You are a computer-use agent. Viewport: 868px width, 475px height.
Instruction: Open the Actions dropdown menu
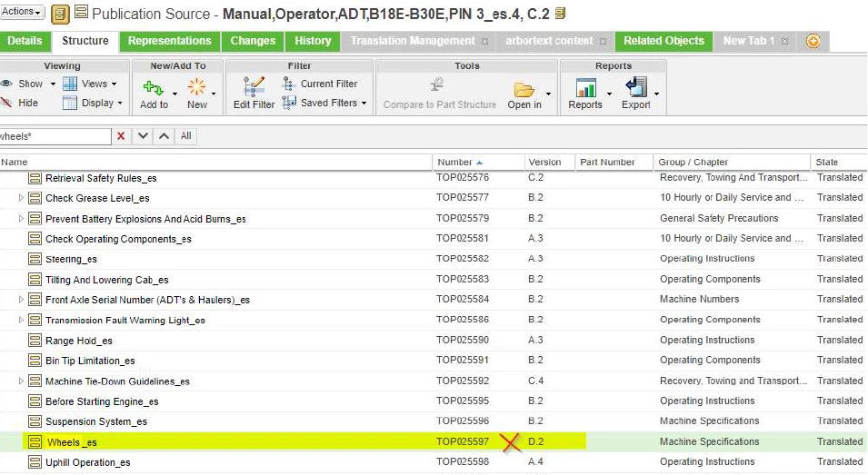point(22,12)
